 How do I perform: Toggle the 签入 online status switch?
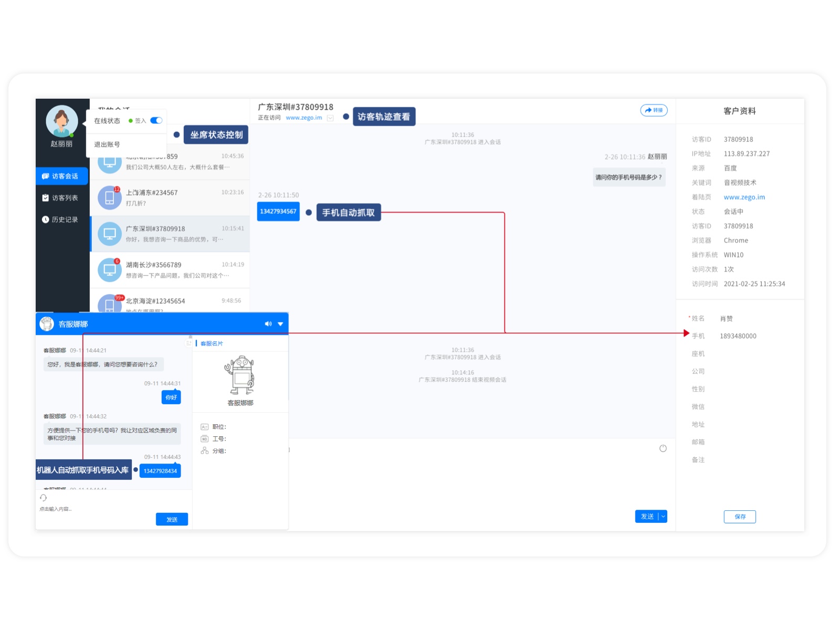click(156, 121)
